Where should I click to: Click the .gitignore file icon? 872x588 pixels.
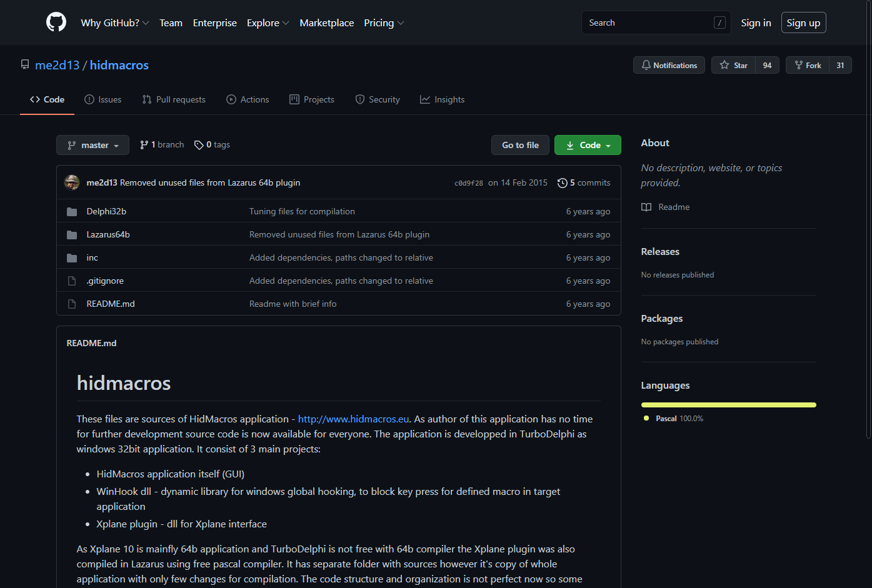tap(72, 281)
